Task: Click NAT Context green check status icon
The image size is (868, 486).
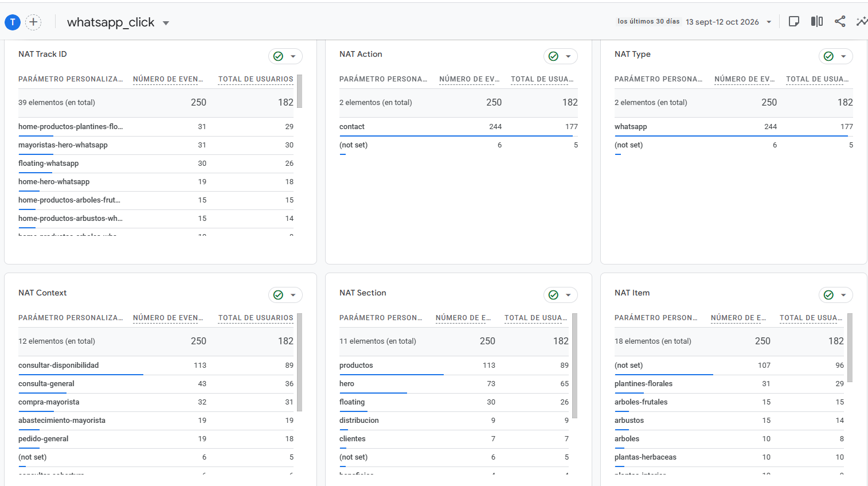Action: click(278, 295)
